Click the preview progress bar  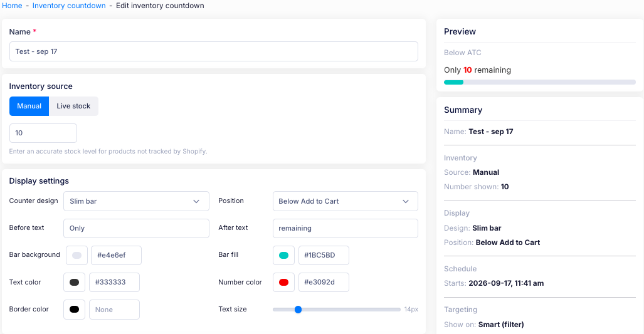(540, 82)
